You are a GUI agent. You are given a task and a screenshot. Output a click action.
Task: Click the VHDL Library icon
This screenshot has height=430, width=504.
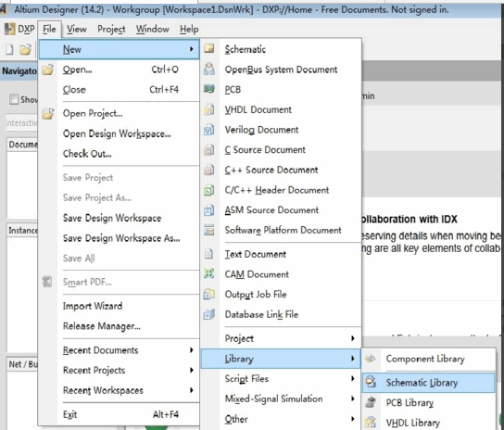tap(371, 422)
